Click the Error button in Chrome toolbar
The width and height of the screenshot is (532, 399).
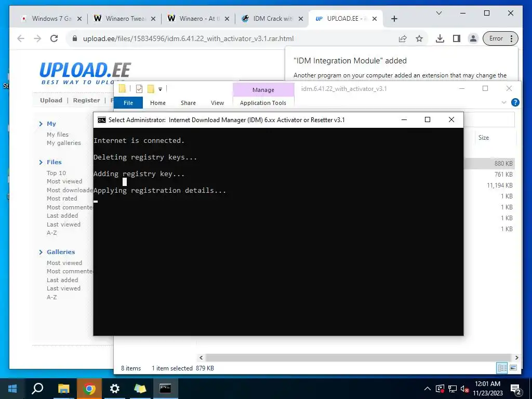coord(500,38)
